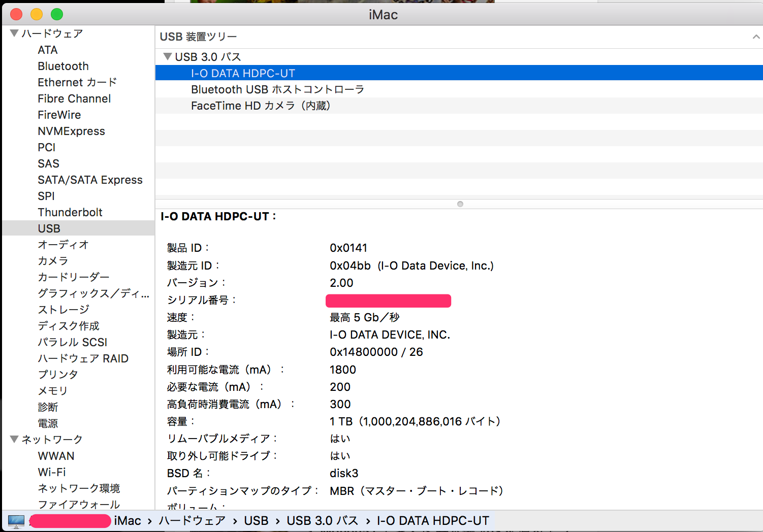
Task: Open the パラレル SCSI category
Action: 73,342
